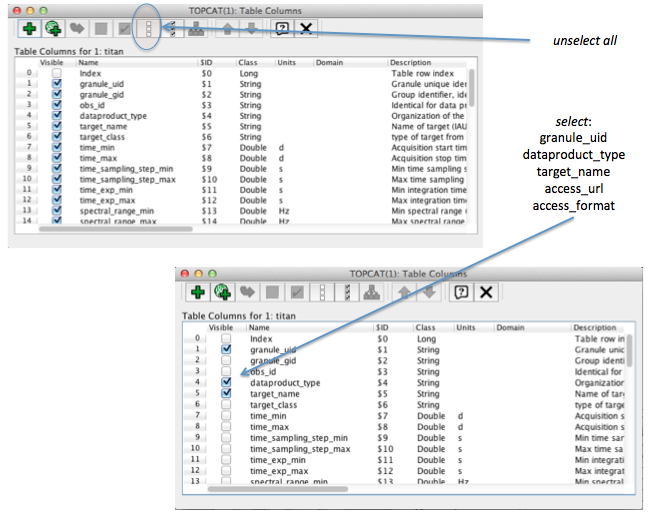Check the unchecked time_exp_max Visible checkbox
Image resolution: width=662 pixels, height=526 pixels.
pyautogui.click(x=226, y=470)
